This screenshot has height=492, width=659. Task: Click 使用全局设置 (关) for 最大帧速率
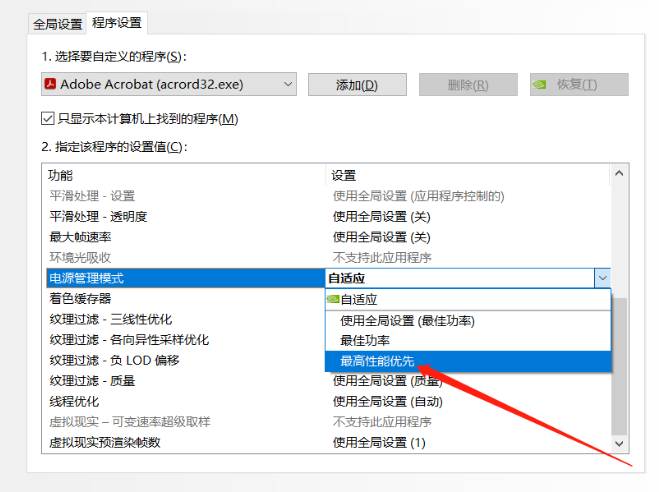[x=382, y=237]
